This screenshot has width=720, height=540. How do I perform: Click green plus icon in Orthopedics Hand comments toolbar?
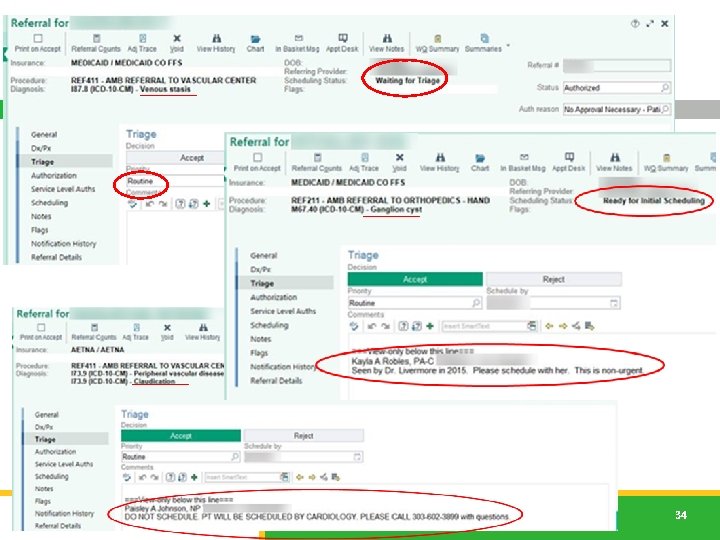tap(430, 326)
